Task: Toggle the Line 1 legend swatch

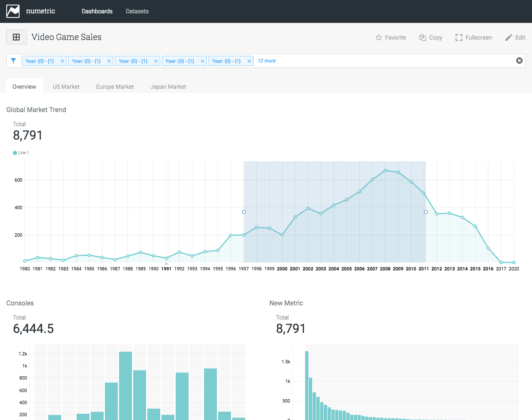Action: pos(15,153)
